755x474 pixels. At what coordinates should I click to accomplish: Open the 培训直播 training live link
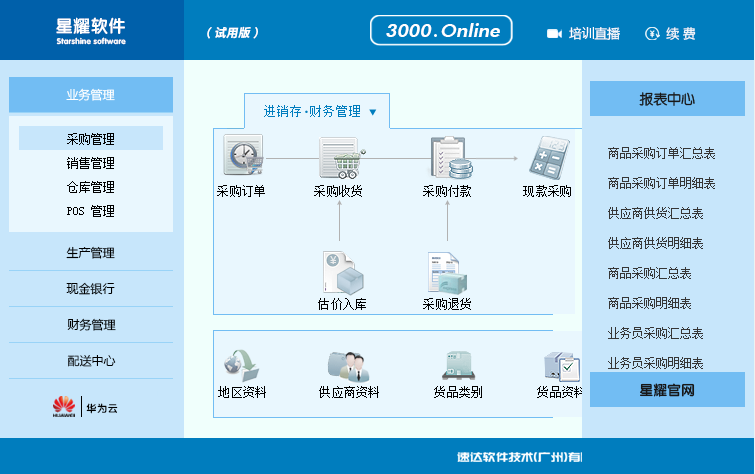[x=595, y=34]
